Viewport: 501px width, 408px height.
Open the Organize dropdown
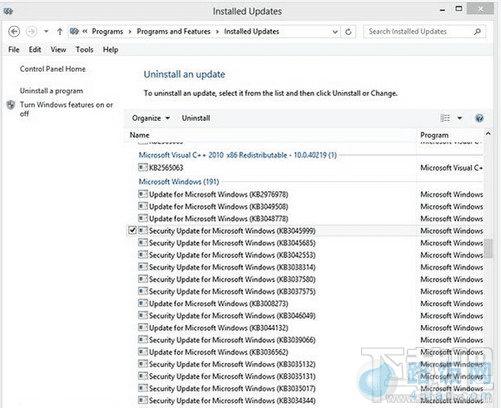click(151, 118)
